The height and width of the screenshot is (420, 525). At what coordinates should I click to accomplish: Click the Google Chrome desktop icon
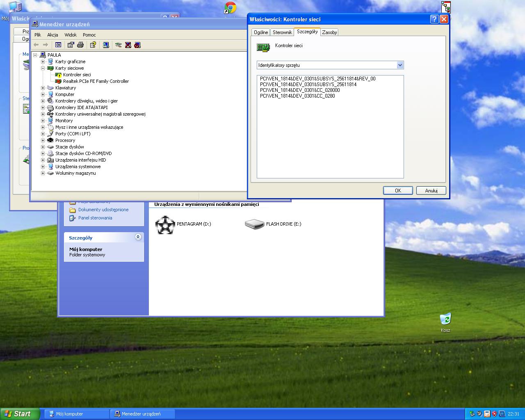[x=230, y=8]
